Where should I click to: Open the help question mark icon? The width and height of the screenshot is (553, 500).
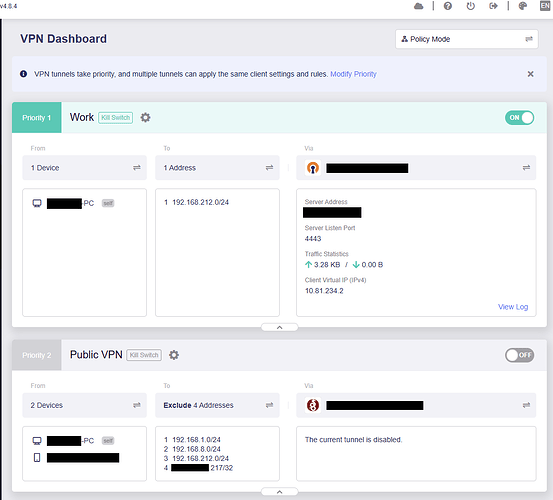[x=448, y=6]
